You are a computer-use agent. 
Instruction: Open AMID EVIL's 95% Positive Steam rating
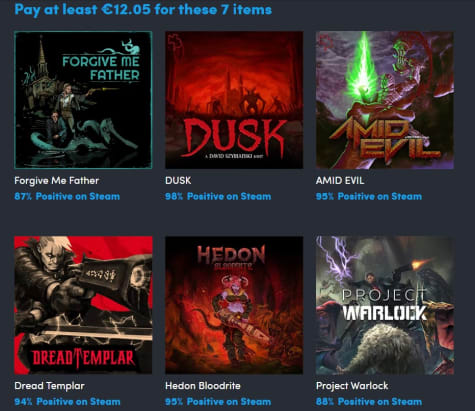click(369, 196)
